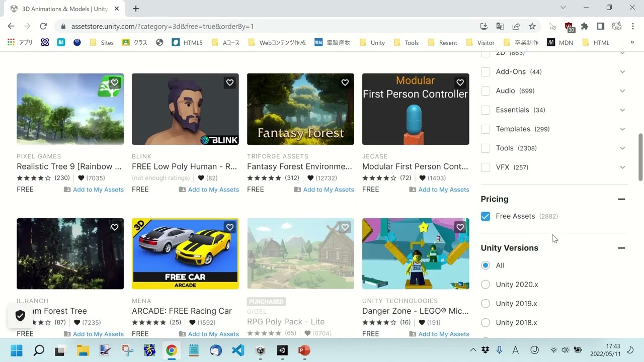Uncheck the Free Assets checkbox

(486, 216)
